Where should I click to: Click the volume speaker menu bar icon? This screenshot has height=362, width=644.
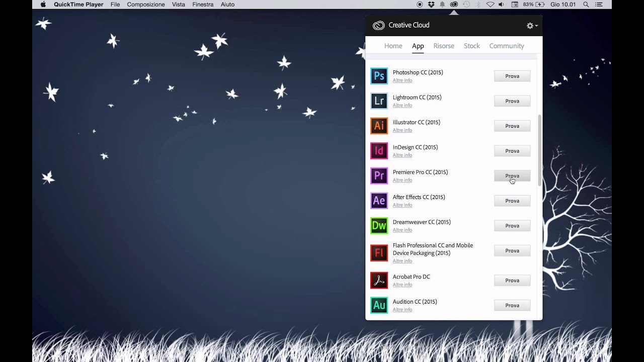tap(502, 5)
